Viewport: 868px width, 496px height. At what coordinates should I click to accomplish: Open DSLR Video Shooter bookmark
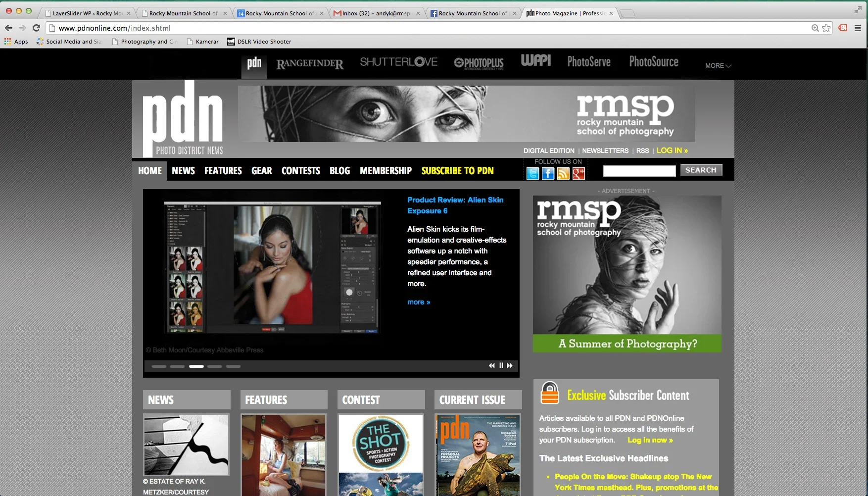click(259, 42)
